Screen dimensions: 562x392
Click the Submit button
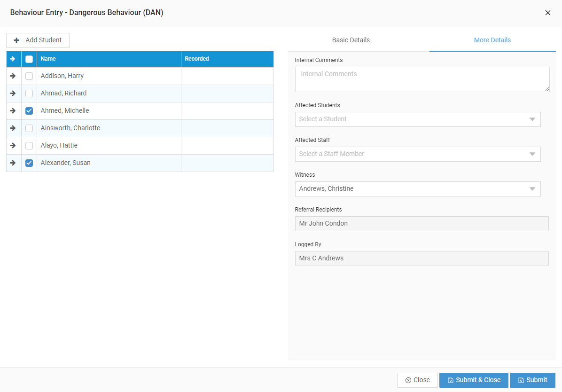(532, 380)
